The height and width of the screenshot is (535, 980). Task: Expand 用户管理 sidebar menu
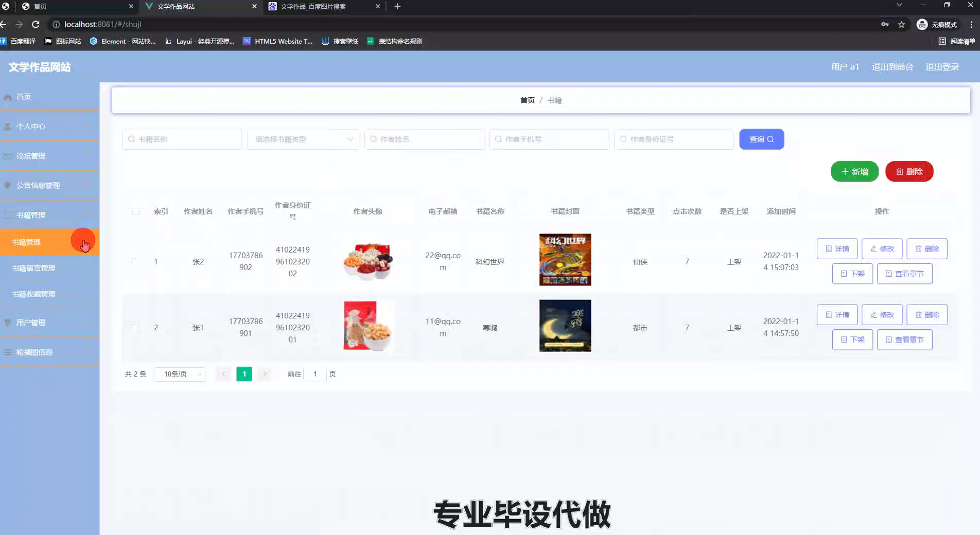click(49, 323)
